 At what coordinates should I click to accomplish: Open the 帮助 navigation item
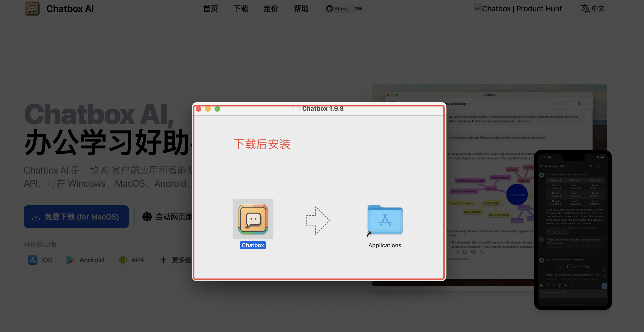click(301, 9)
